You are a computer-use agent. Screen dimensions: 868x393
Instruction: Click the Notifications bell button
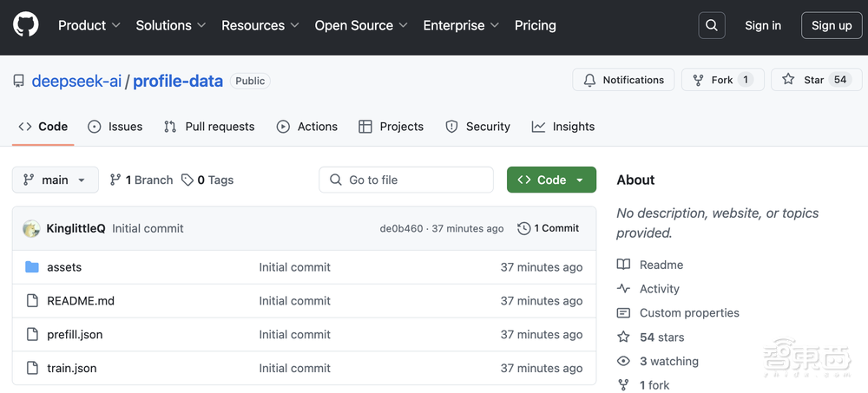623,80
